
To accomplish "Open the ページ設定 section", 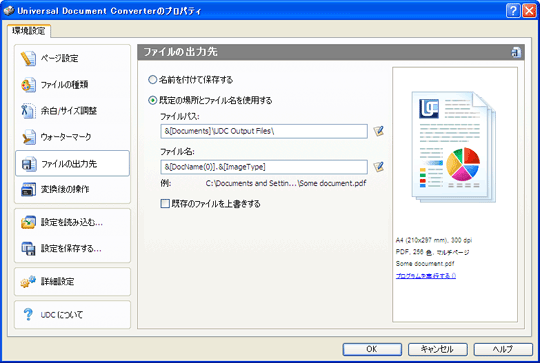I will point(72,58).
